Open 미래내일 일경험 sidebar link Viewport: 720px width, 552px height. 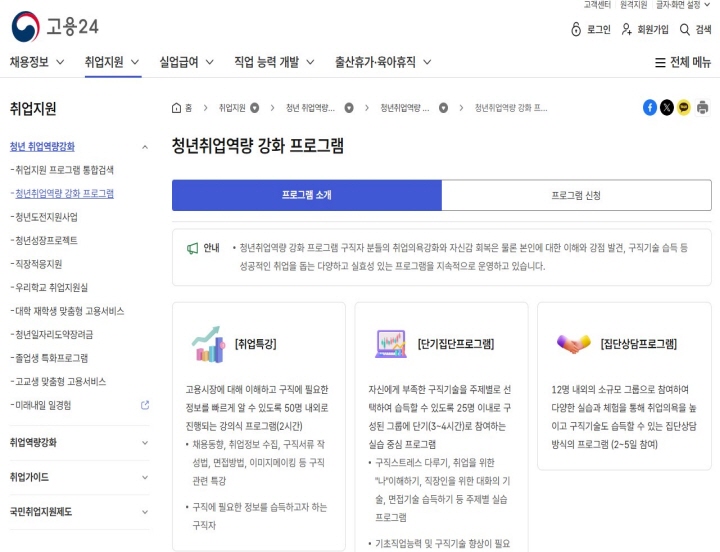click(41, 405)
